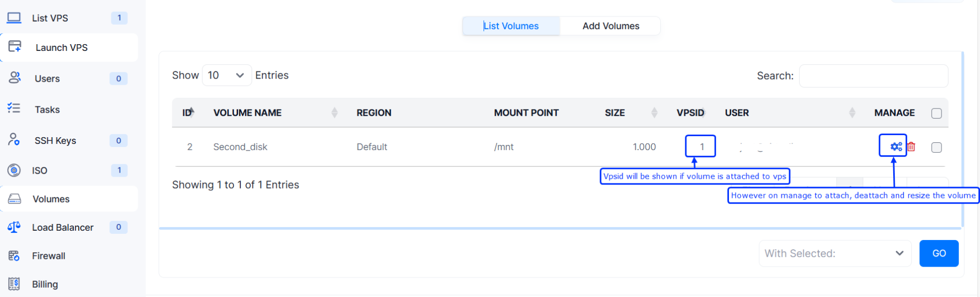The width and height of the screenshot is (980, 297).
Task: Click the Users sidebar icon
Action: click(14, 78)
